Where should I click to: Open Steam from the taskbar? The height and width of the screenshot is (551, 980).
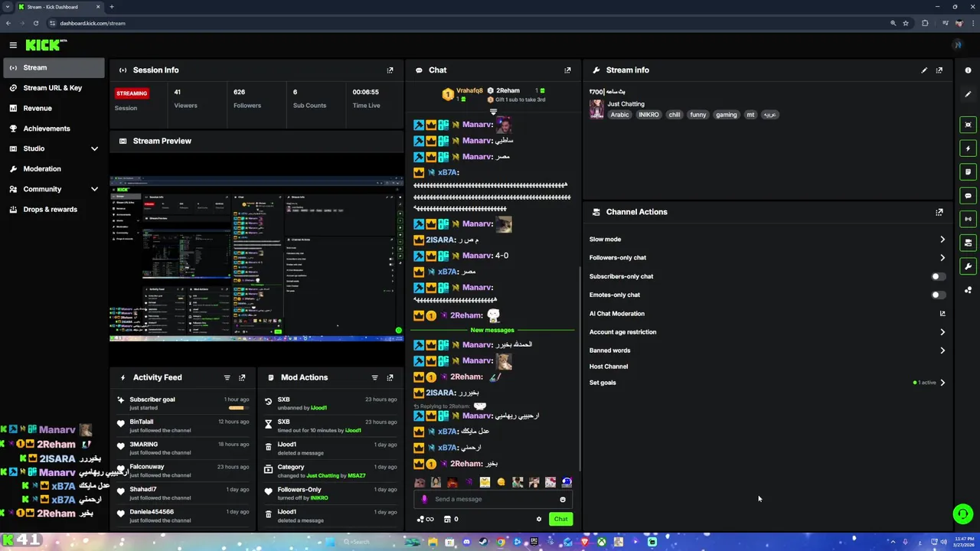tap(483, 542)
